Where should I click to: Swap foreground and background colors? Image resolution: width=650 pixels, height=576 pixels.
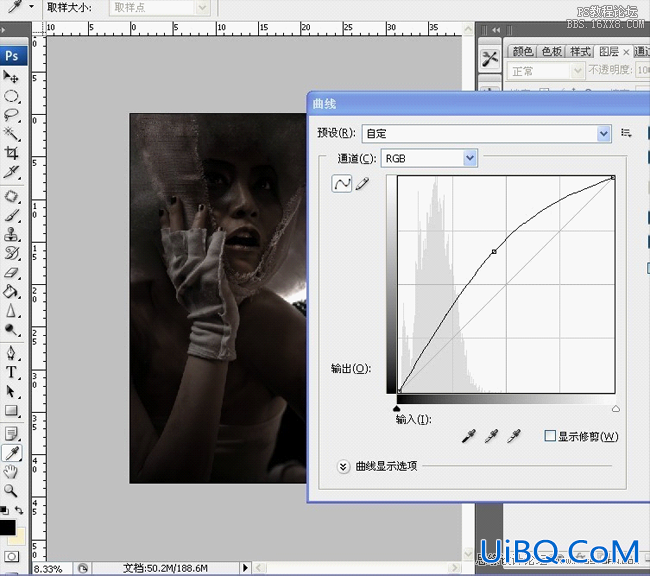tap(19, 510)
